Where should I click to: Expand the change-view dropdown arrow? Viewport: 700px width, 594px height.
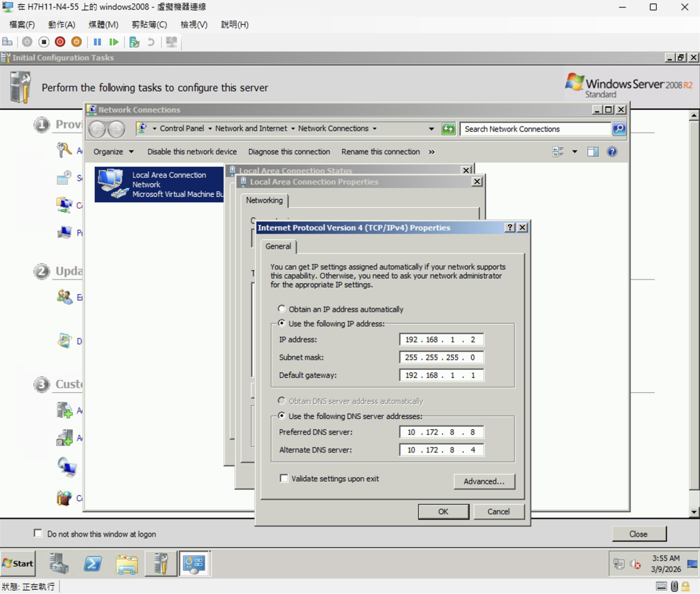pos(574,152)
